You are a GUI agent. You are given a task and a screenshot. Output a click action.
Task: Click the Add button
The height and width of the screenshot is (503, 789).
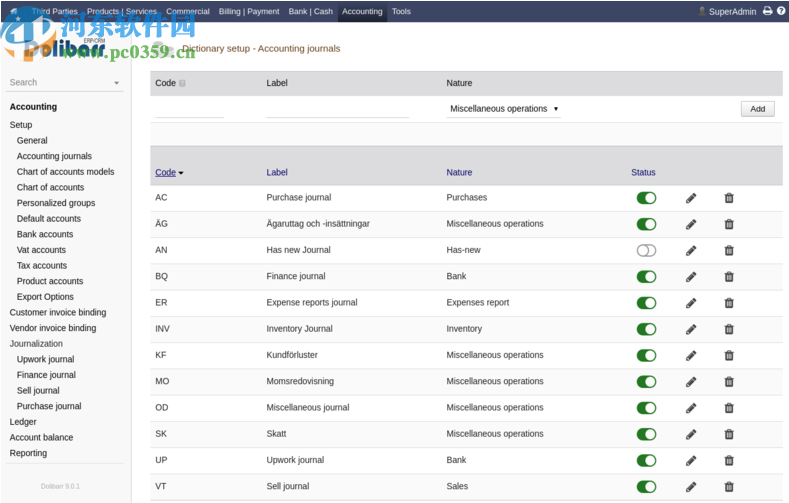[x=757, y=109]
